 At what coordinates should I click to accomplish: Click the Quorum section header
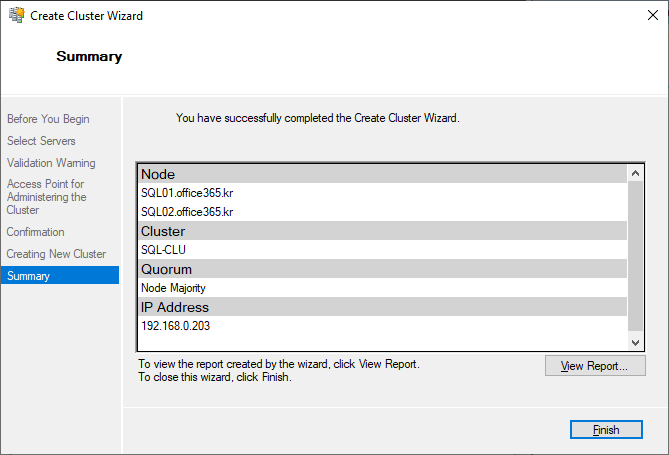pos(383,269)
